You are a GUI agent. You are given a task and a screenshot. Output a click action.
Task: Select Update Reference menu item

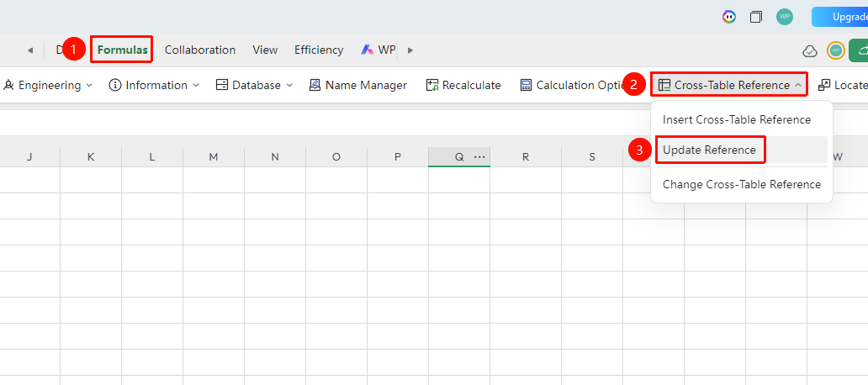pos(742,150)
